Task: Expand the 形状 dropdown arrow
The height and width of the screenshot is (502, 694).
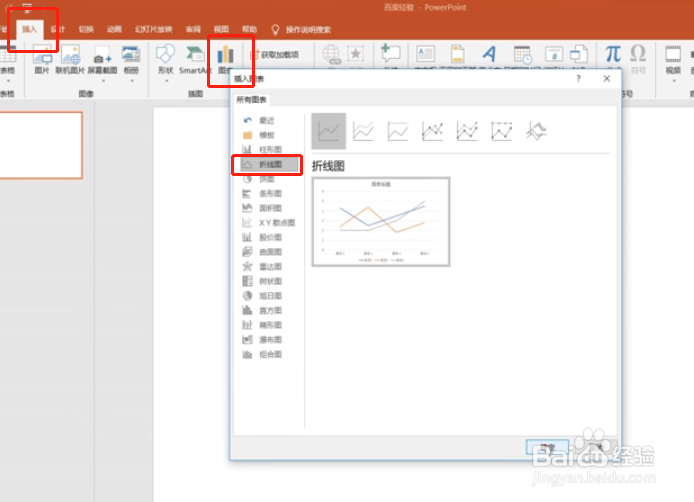Action: 166,81
